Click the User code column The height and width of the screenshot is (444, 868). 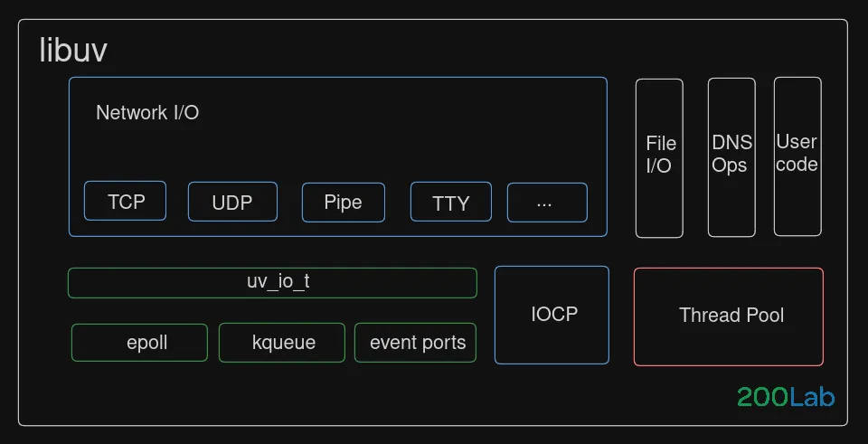(x=797, y=156)
